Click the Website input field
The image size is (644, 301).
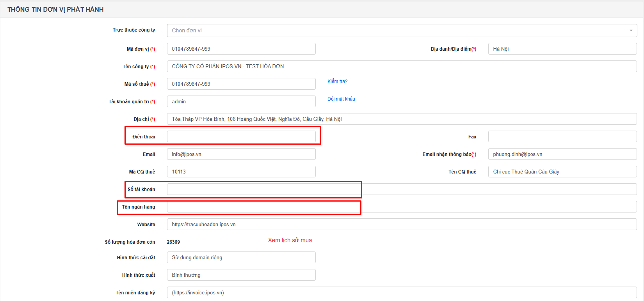(x=402, y=224)
